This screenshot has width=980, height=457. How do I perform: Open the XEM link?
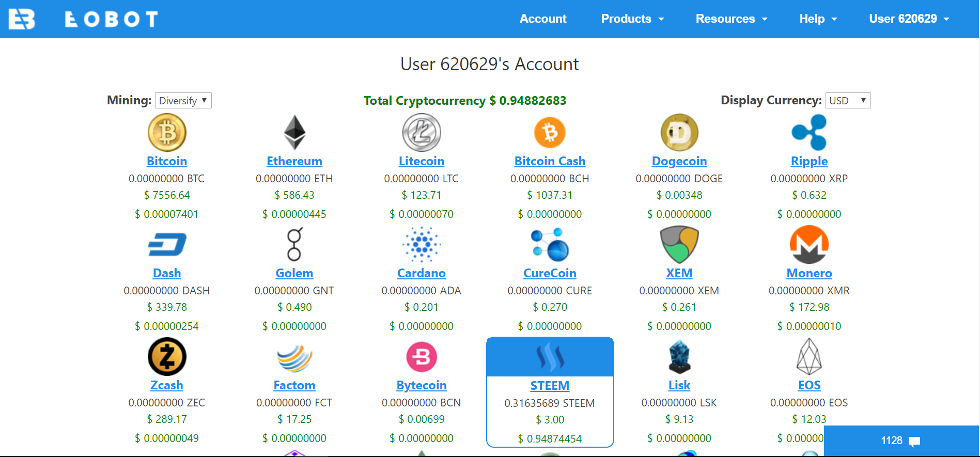pyautogui.click(x=679, y=273)
